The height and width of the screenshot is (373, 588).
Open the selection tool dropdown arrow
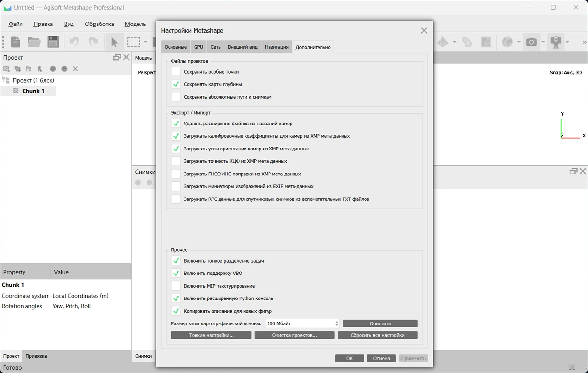click(x=146, y=42)
